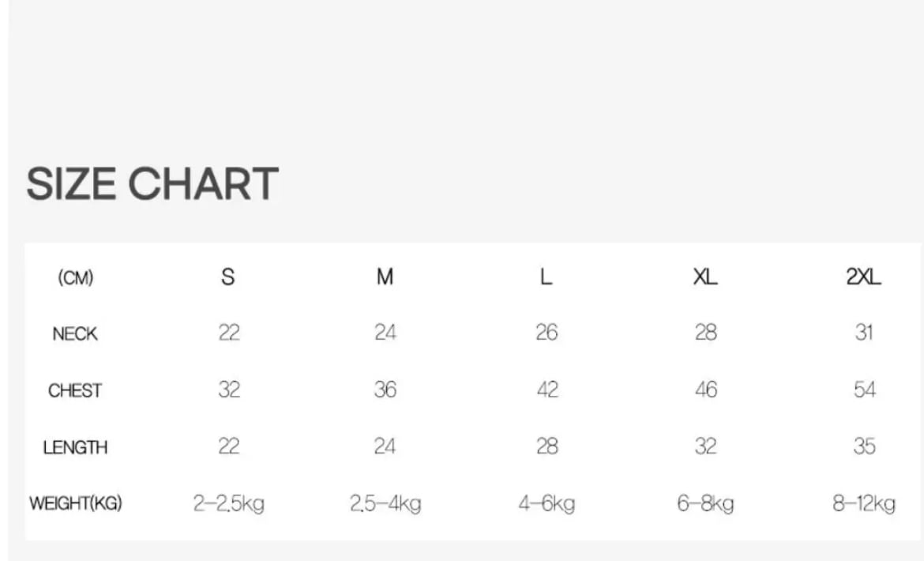Click chest measurement 42 for size L

coord(547,390)
